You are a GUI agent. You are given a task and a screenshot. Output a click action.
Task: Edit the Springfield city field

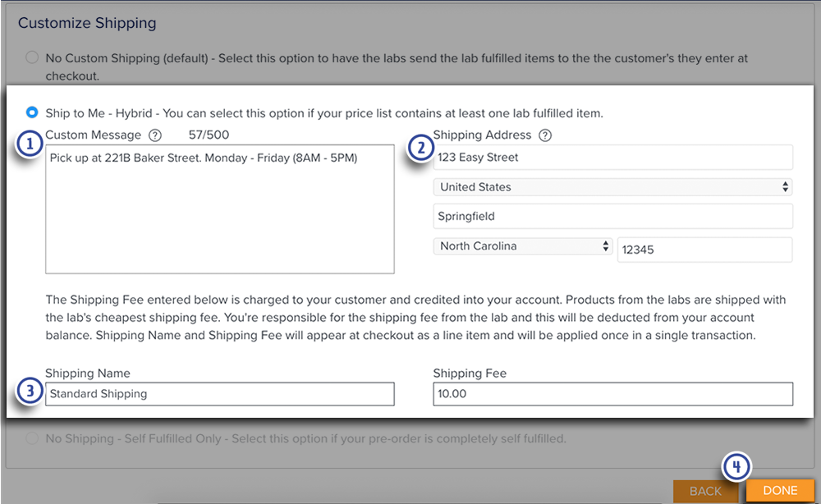[x=612, y=216]
